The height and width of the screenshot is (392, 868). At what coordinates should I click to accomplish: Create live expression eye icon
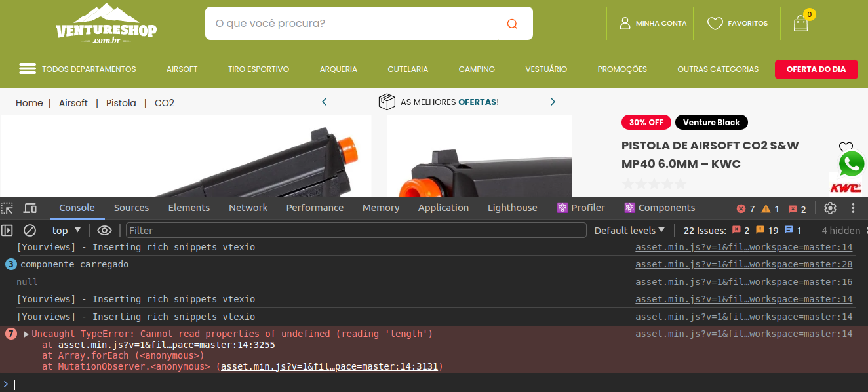[104, 230]
